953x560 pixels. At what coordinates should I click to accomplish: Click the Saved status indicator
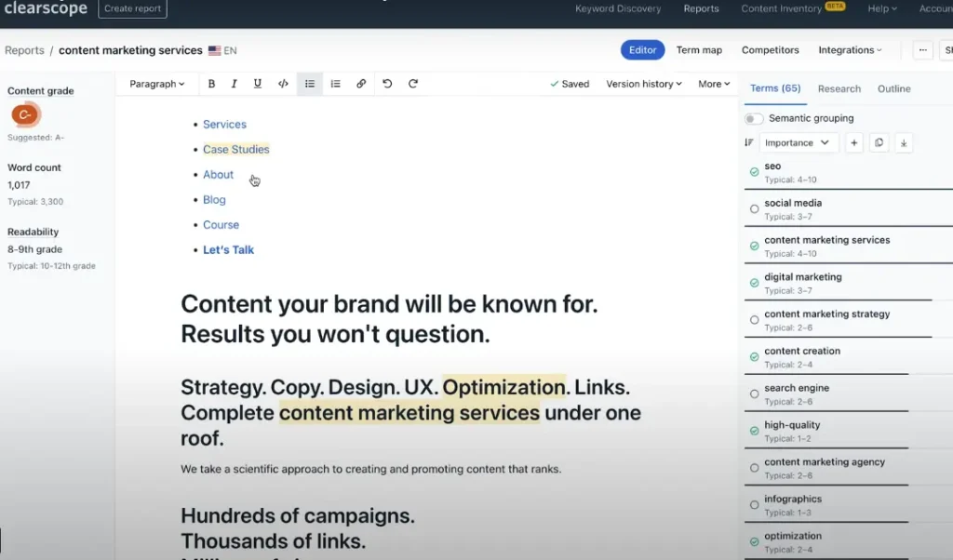570,84
